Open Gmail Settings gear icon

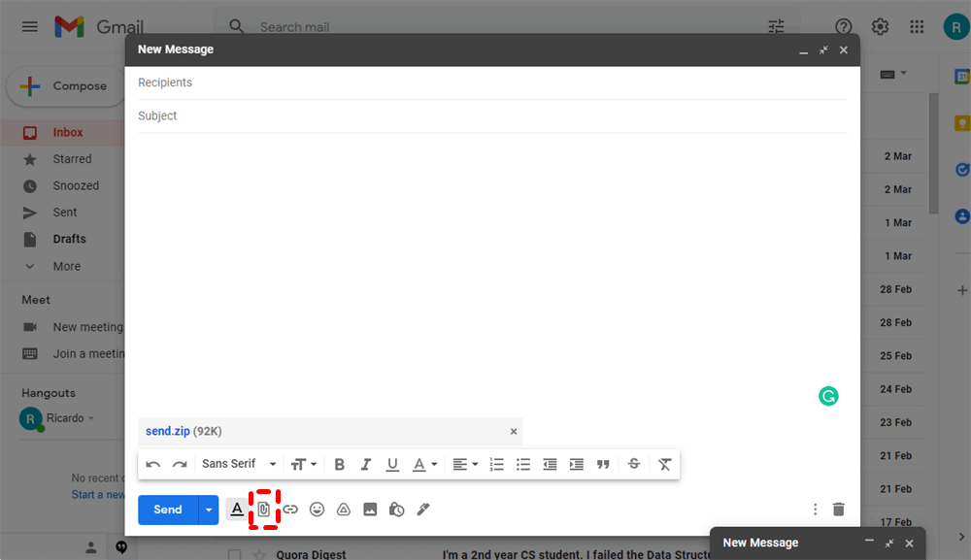[x=880, y=26]
